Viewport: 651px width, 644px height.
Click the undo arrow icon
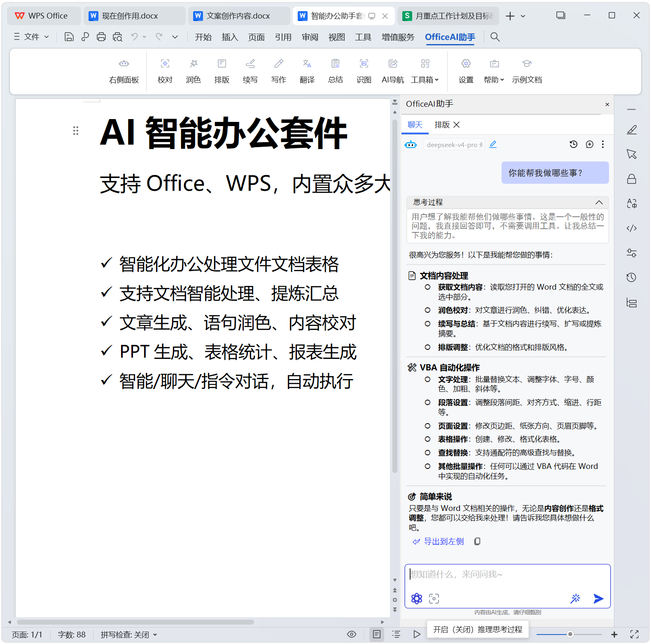[x=134, y=37]
